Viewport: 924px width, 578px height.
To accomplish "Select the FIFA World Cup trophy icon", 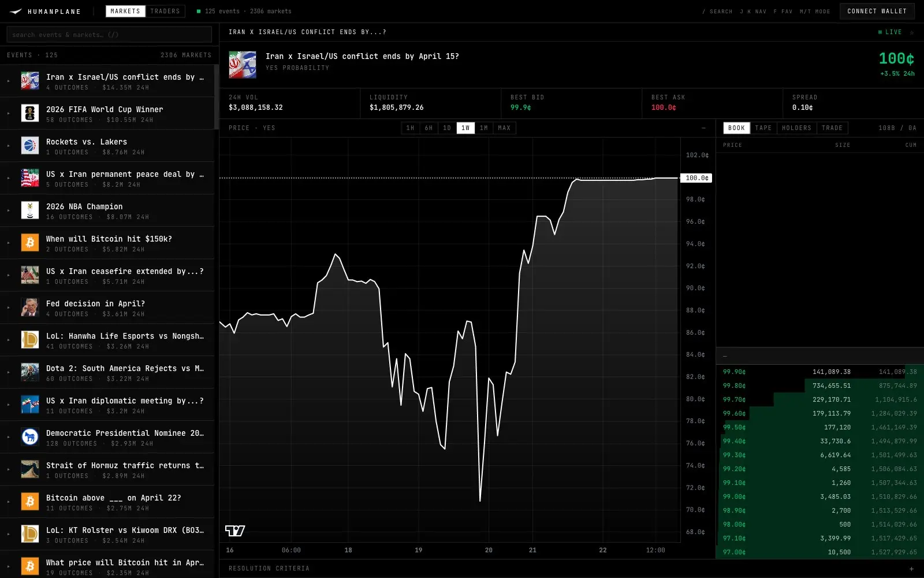I will click(30, 113).
